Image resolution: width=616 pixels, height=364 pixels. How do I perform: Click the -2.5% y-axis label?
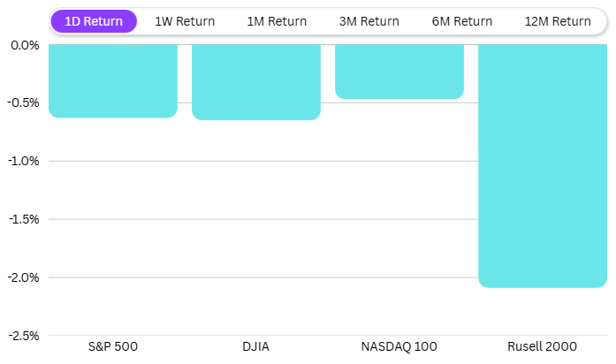pos(23,336)
